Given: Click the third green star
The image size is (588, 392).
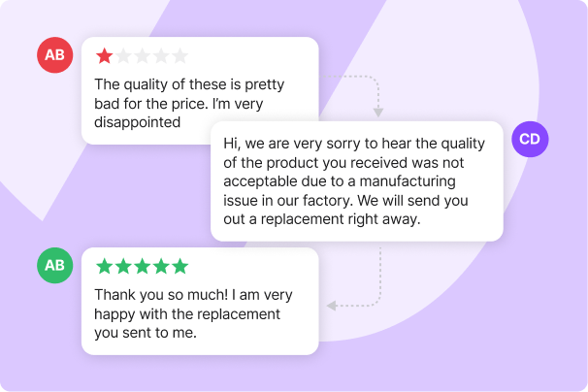Looking at the screenshot, I should pos(143,266).
